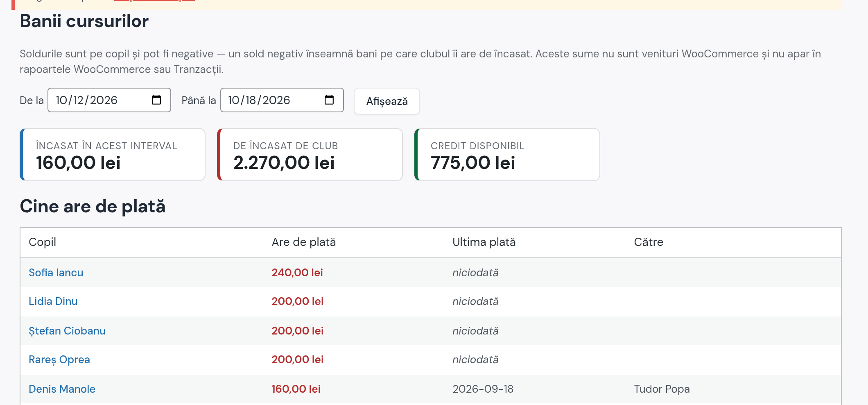Open Sofia Iancu's profile link
The width and height of the screenshot is (868, 405).
coord(56,273)
